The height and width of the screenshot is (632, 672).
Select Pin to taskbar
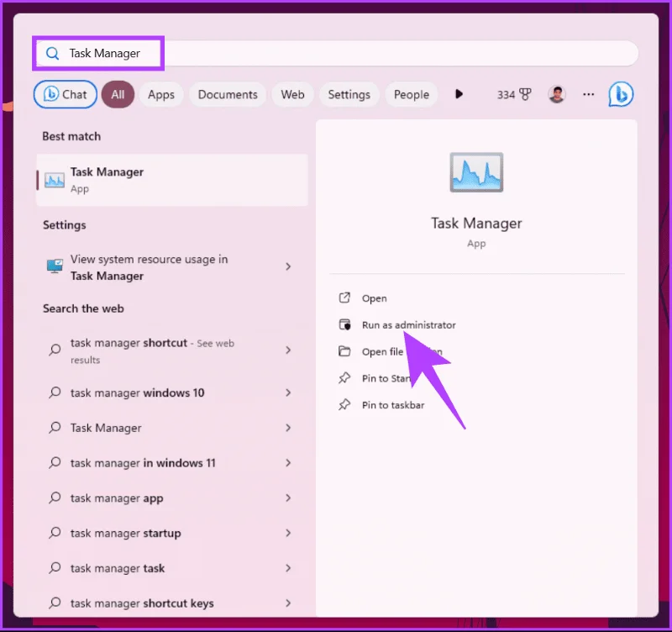point(393,405)
